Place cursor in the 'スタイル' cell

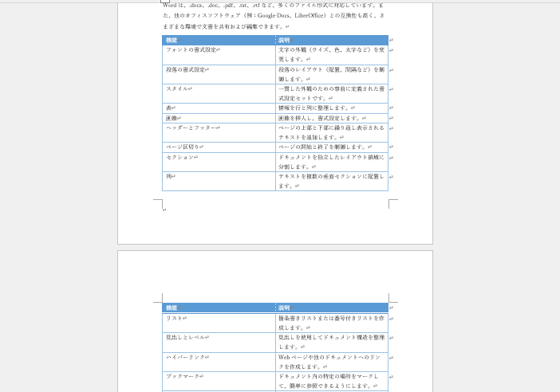tap(219, 93)
